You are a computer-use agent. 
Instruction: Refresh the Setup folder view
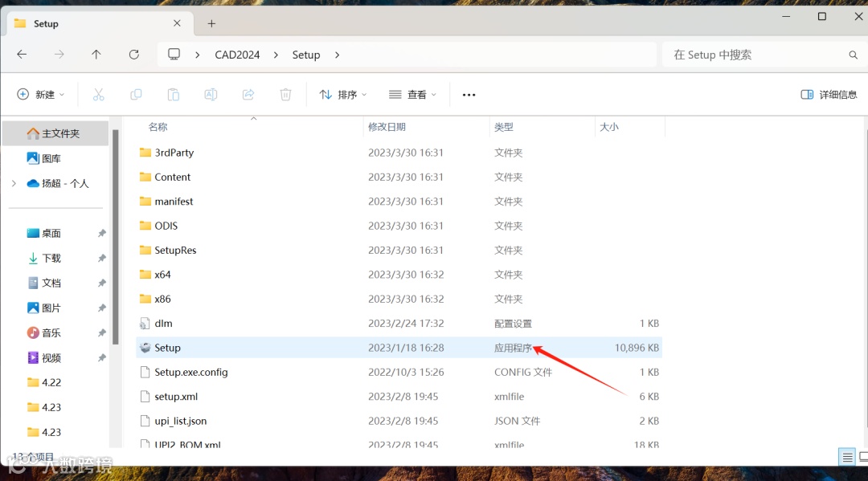click(134, 54)
